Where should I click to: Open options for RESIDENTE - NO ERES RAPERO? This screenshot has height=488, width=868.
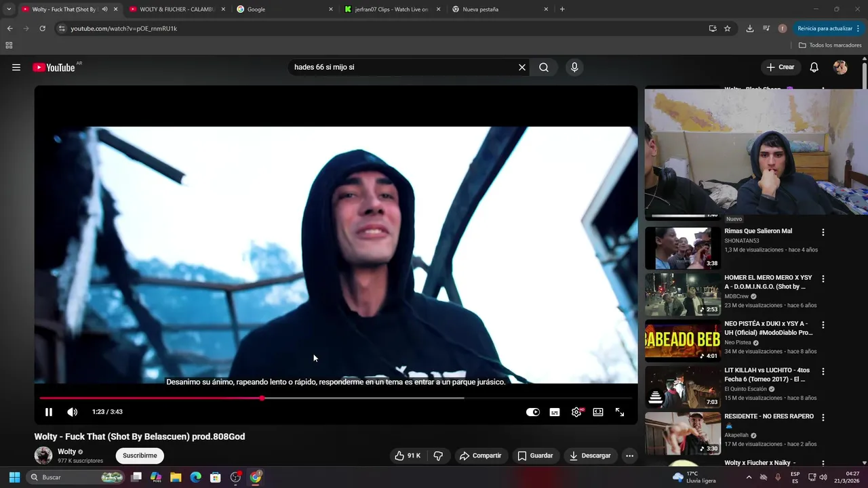click(823, 418)
